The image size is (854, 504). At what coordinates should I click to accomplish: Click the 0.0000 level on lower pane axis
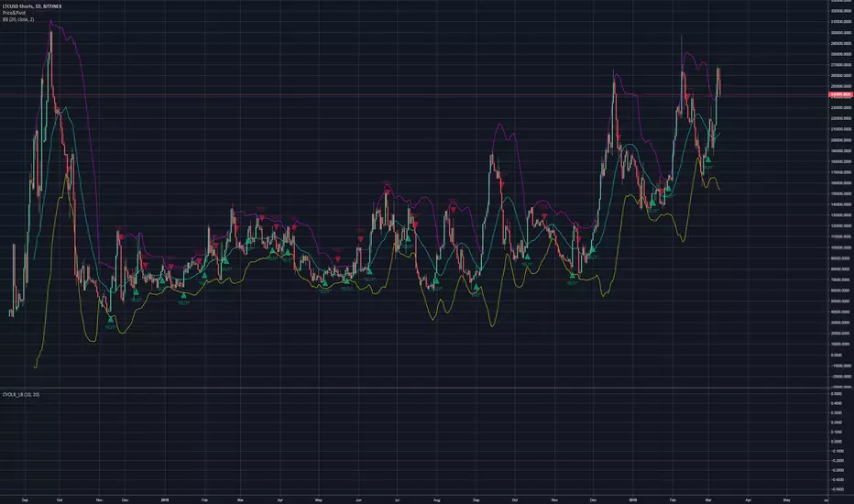(838, 442)
